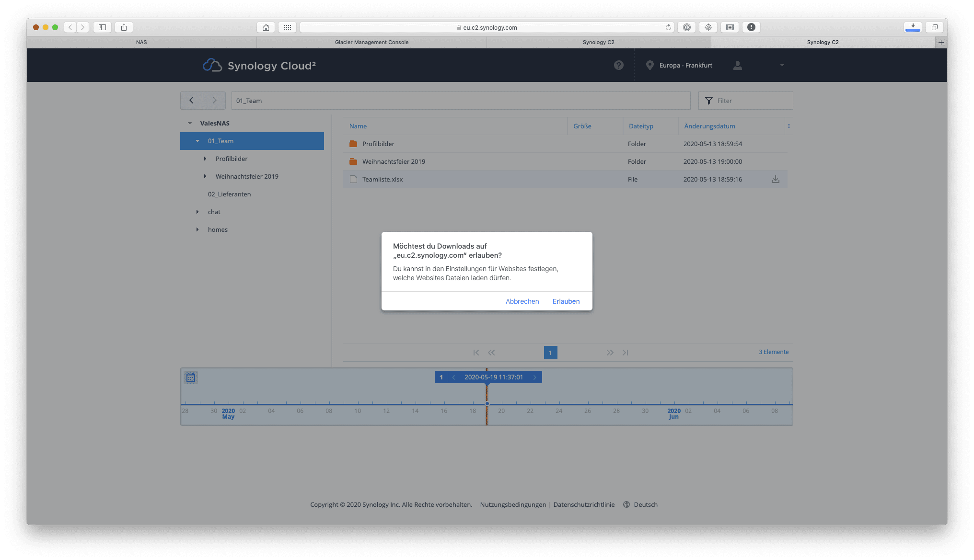Expand the homes tree node
Image resolution: width=974 pixels, height=560 pixels.
click(197, 229)
